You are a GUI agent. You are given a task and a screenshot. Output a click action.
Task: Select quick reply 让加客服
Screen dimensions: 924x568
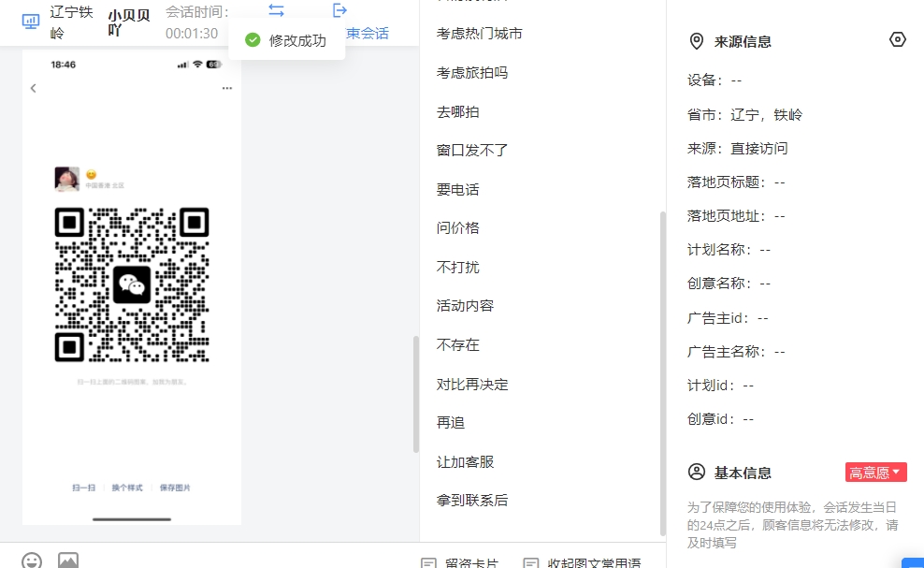coord(465,462)
